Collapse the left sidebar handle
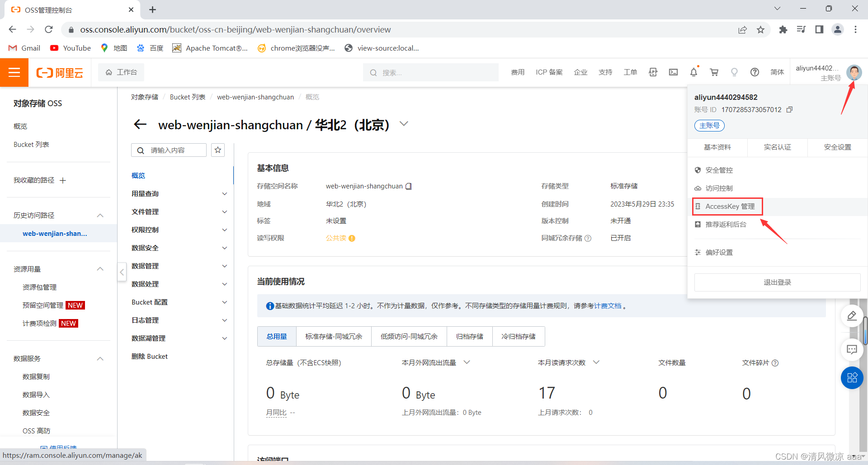Viewport: 868px width, 465px height. point(122,272)
